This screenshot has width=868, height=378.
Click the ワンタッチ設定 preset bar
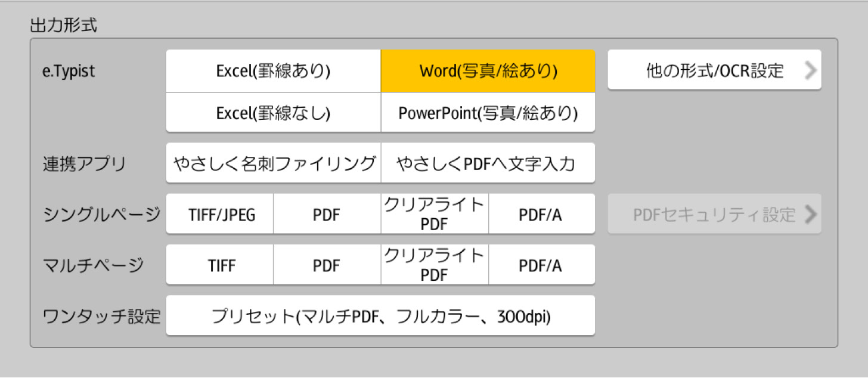click(380, 316)
